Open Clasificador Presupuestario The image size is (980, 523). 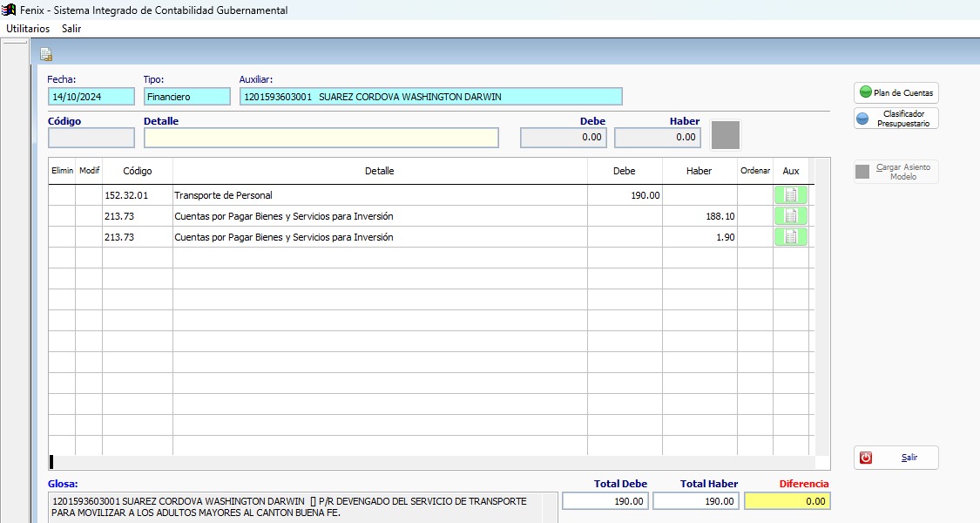tap(896, 119)
